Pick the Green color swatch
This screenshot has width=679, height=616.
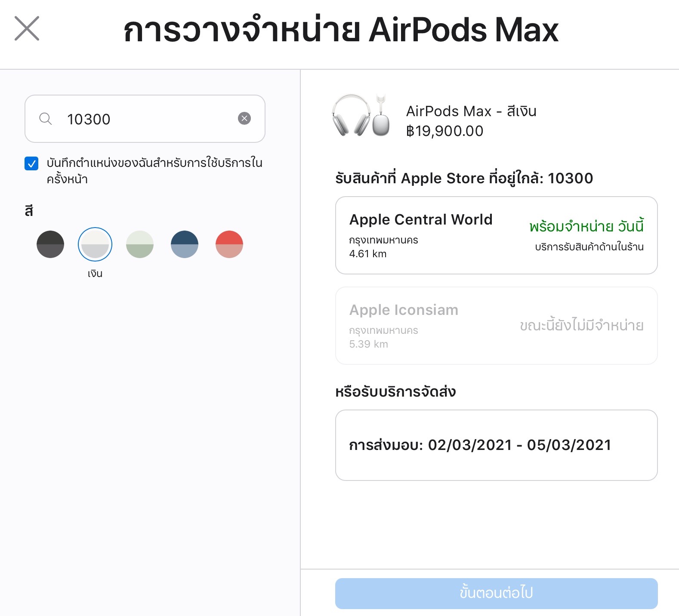140,244
